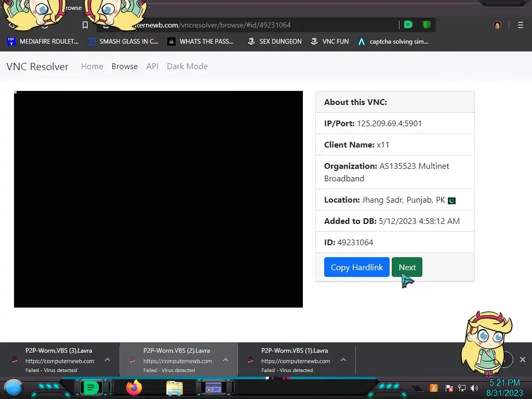Open the browser hamburger menu
Screen dimensions: 532x399
520,25
